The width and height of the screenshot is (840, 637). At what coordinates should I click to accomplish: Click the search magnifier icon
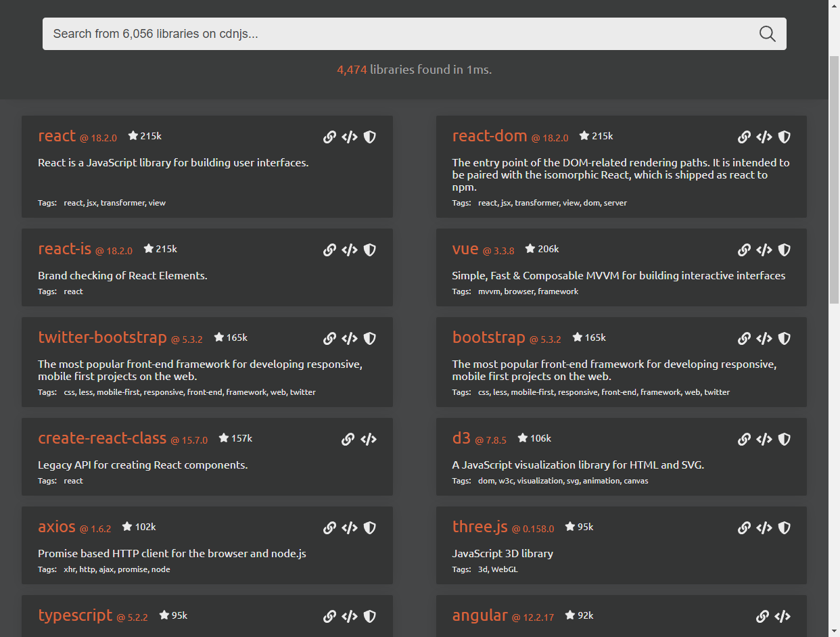click(x=767, y=34)
